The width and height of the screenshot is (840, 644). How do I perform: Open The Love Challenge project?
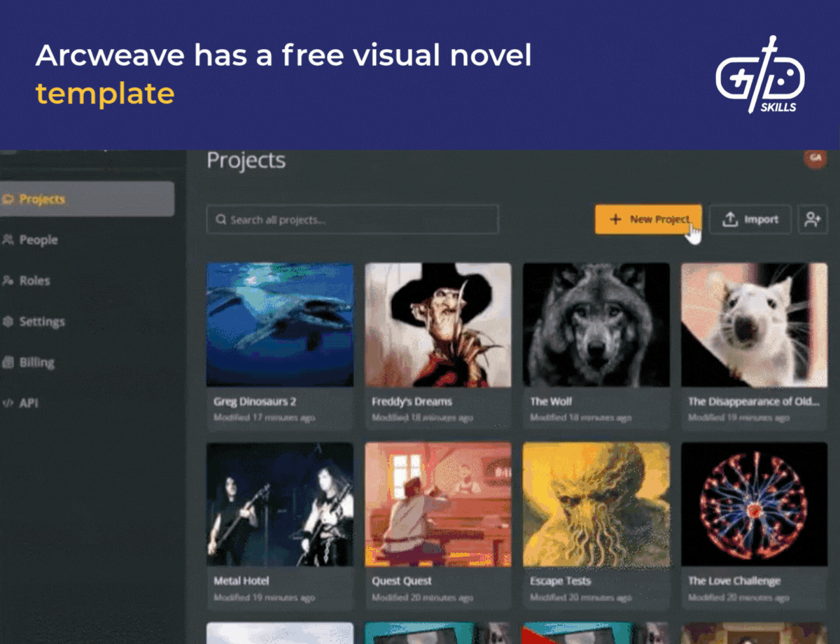(x=754, y=505)
